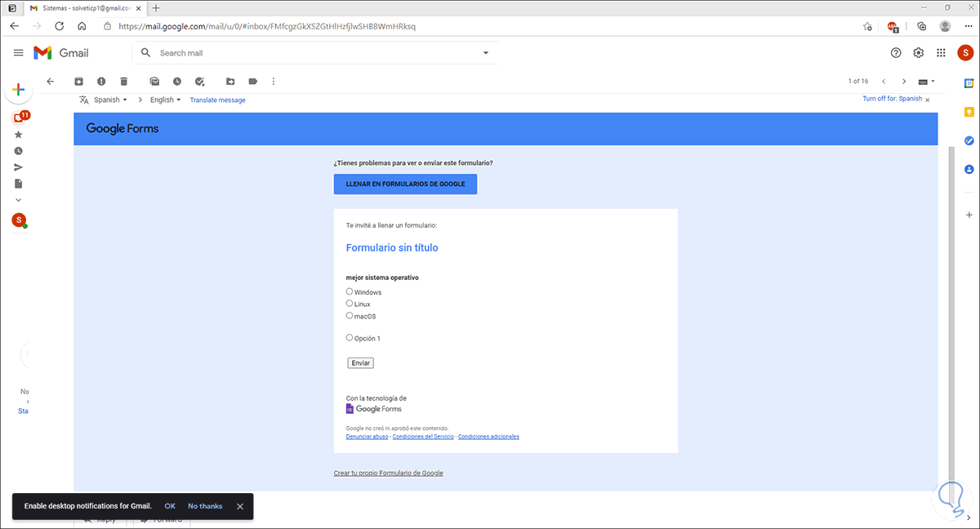Open Gmail settings gear
The width and height of the screenshot is (980, 529).
pos(919,52)
